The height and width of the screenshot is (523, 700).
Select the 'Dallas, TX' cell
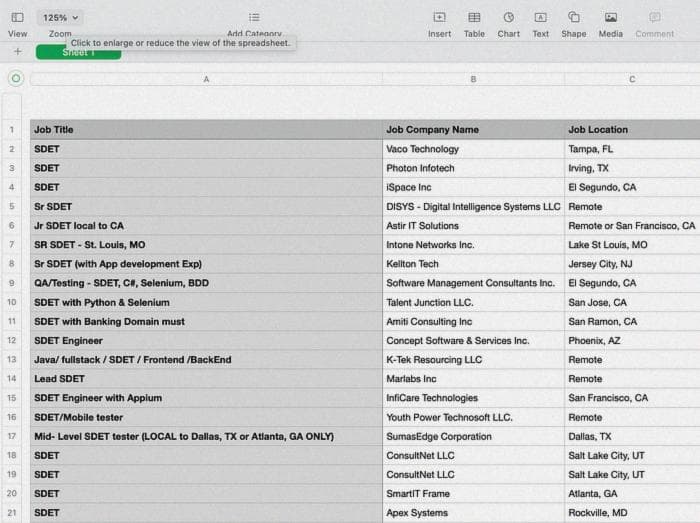click(632, 437)
